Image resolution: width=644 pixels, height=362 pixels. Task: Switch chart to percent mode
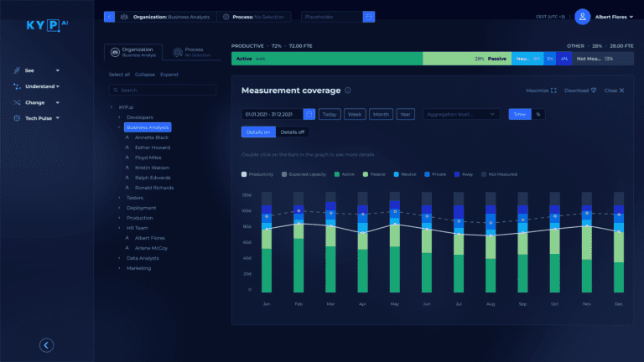point(538,114)
